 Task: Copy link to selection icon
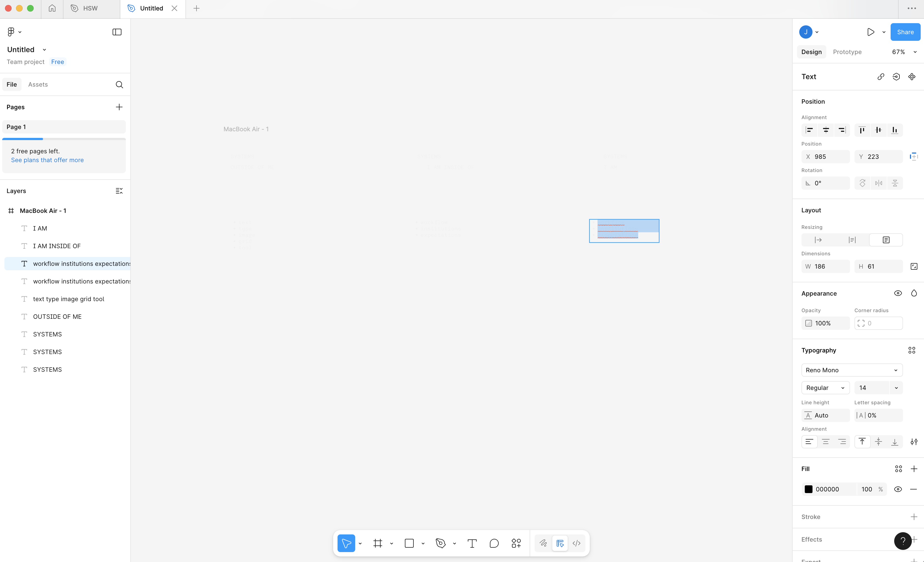(x=881, y=77)
